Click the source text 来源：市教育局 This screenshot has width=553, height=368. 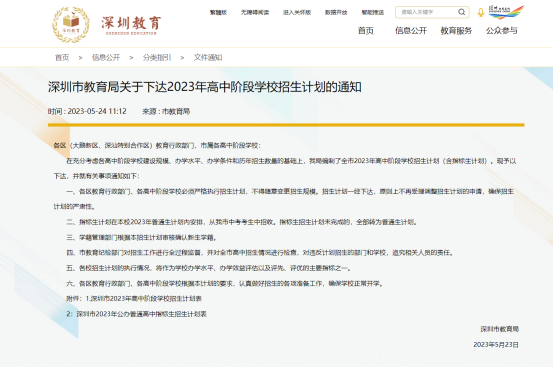coord(166,111)
